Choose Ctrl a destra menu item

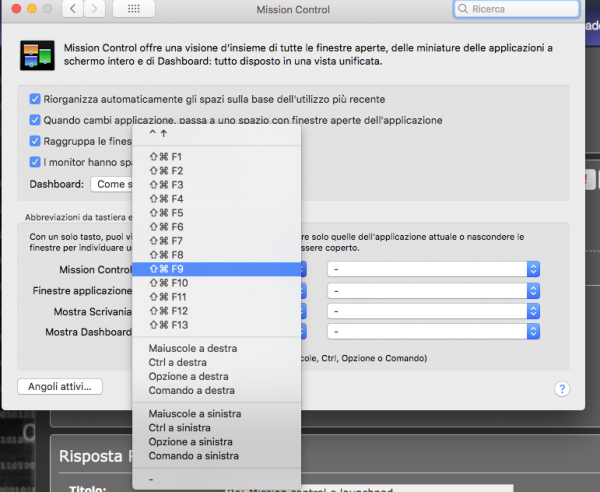pyautogui.click(x=217, y=362)
